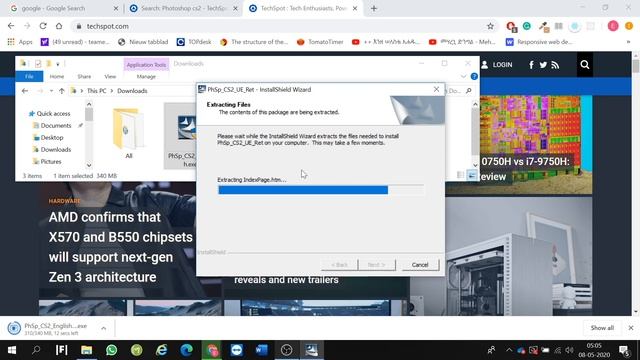The height and width of the screenshot is (360, 640).
Task: Click Explorer up one level arrow
Action: coord(62,91)
